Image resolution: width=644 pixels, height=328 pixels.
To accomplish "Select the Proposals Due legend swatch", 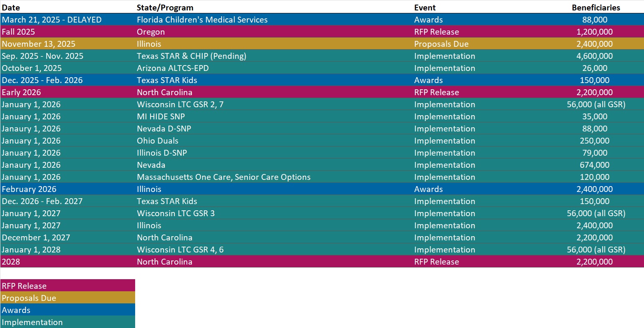I will pos(68,298).
